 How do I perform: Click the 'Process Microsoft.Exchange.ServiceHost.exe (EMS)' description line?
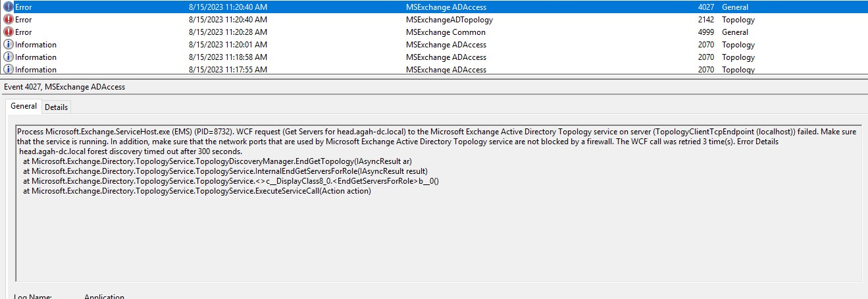tap(437, 132)
